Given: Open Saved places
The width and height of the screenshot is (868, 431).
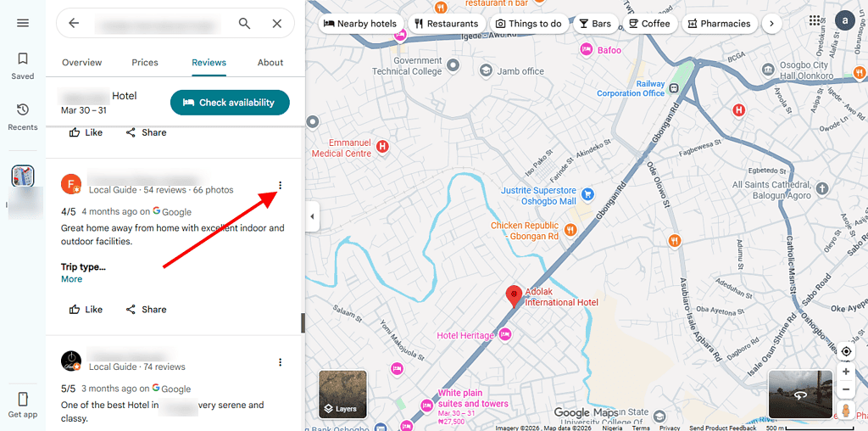Looking at the screenshot, I should 23,66.
